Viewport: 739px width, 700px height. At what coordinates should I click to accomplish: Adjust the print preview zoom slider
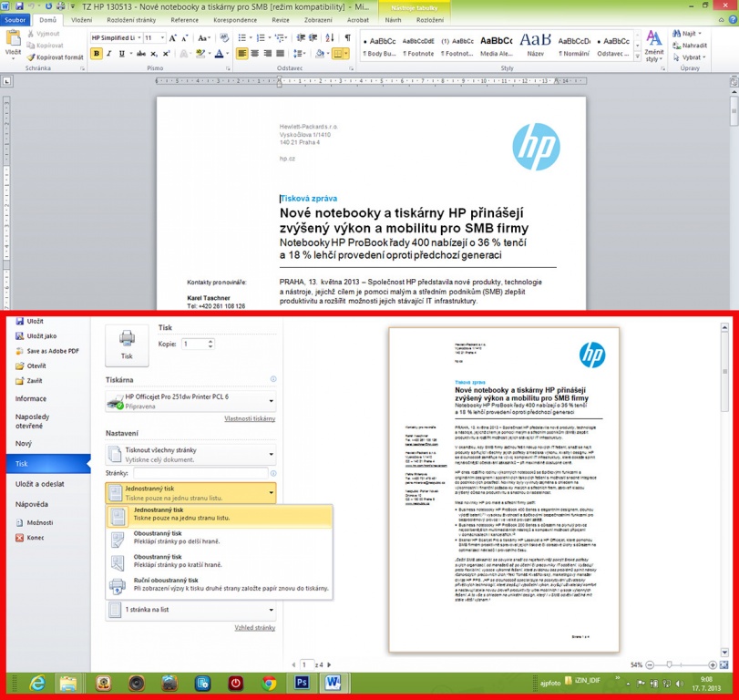click(669, 665)
